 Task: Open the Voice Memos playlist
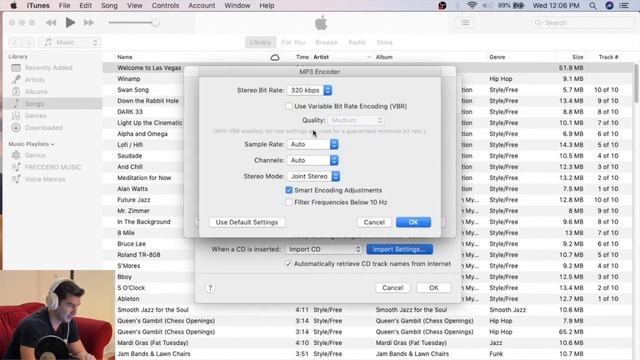[45, 179]
